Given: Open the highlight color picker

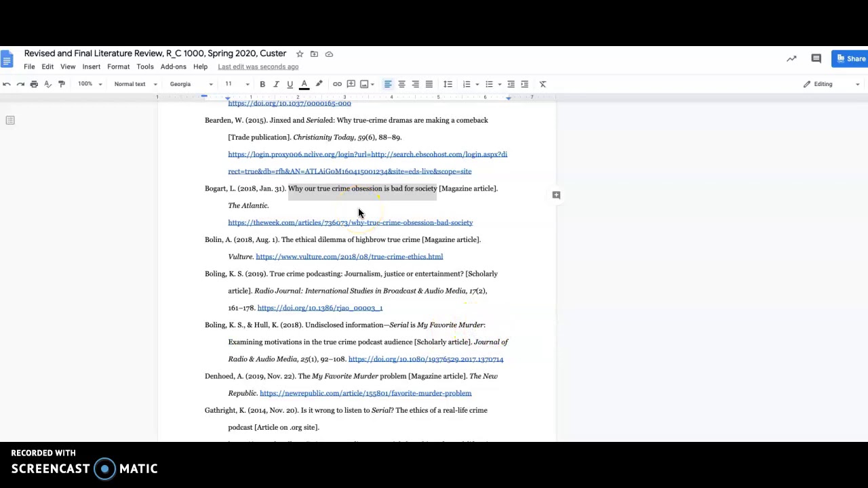Looking at the screenshot, I should 319,84.
